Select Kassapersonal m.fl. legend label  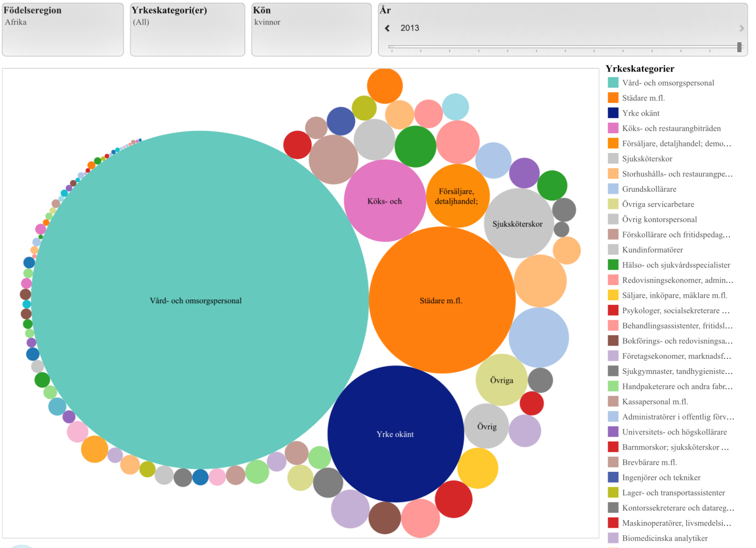pos(655,402)
